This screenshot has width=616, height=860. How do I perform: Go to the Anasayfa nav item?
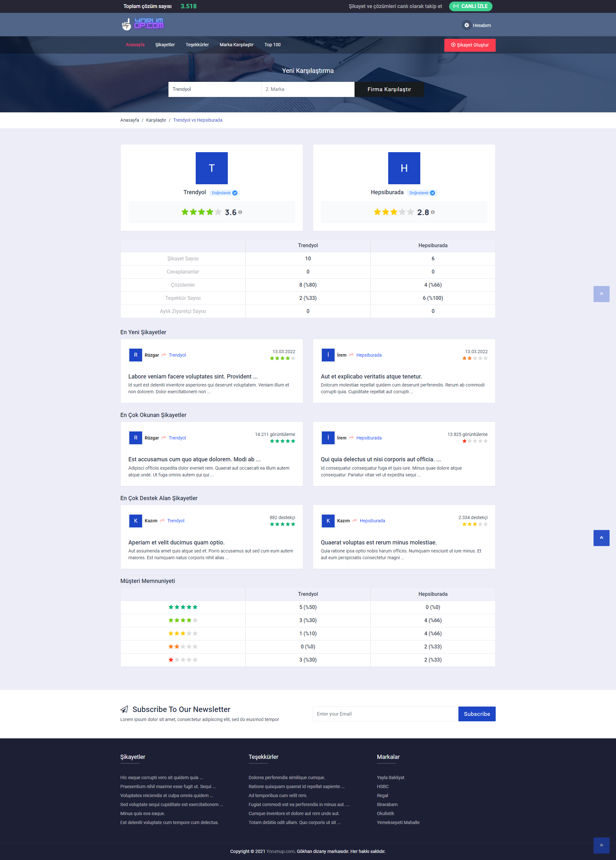pyautogui.click(x=135, y=45)
